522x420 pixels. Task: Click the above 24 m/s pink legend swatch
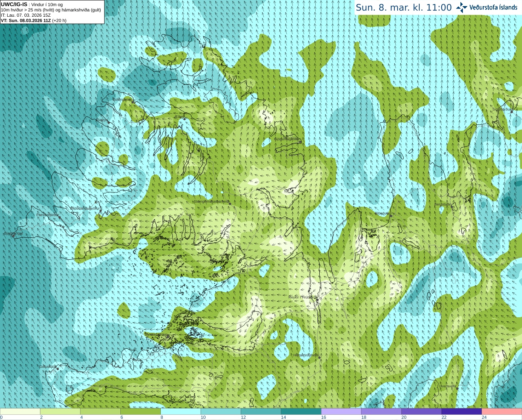point(502,411)
